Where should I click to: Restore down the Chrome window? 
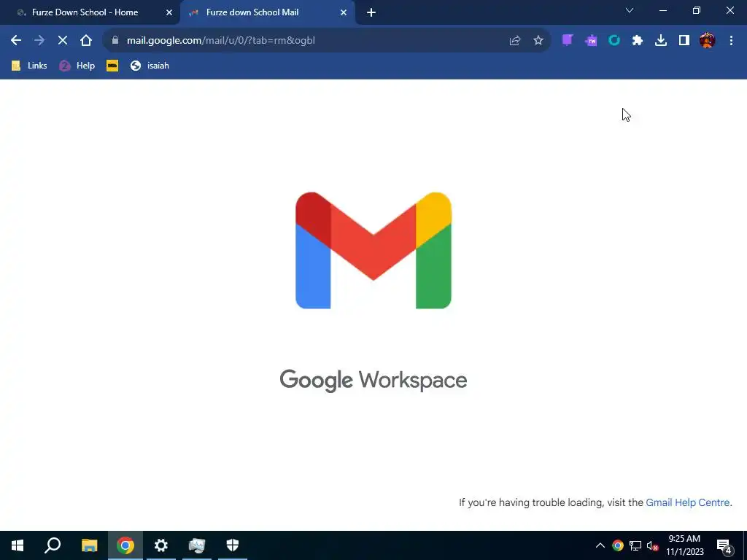coord(697,10)
